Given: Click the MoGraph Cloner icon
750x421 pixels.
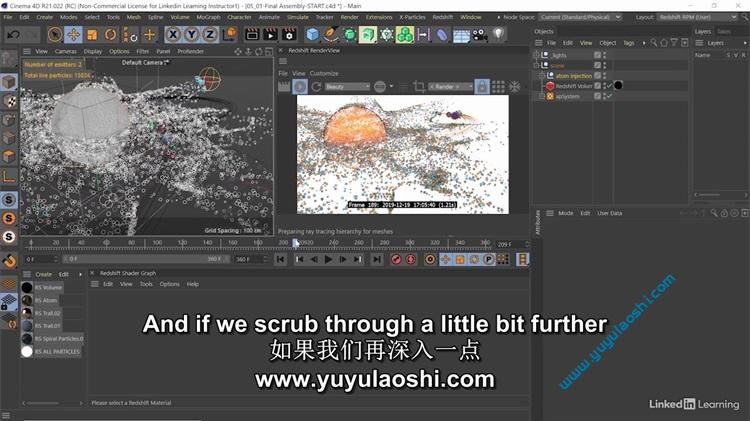Looking at the screenshot, I should pos(405,34).
